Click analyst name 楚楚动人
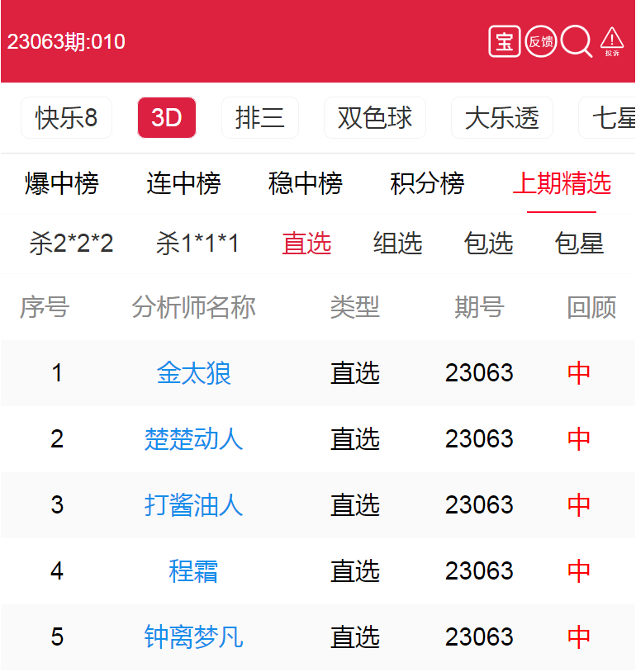 (194, 439)
